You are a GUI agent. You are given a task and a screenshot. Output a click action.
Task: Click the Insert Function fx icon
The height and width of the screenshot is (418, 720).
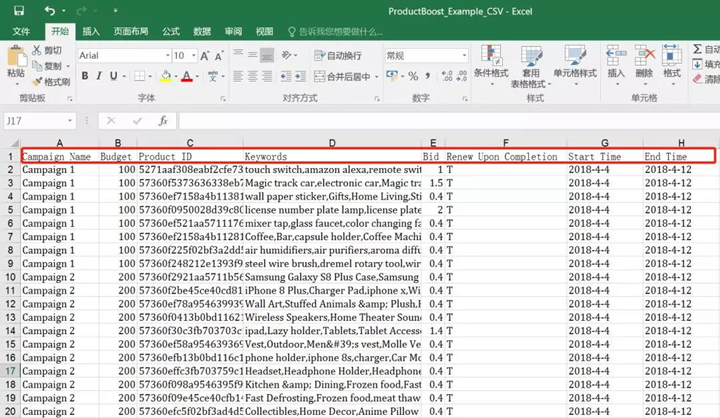point(162,120)
